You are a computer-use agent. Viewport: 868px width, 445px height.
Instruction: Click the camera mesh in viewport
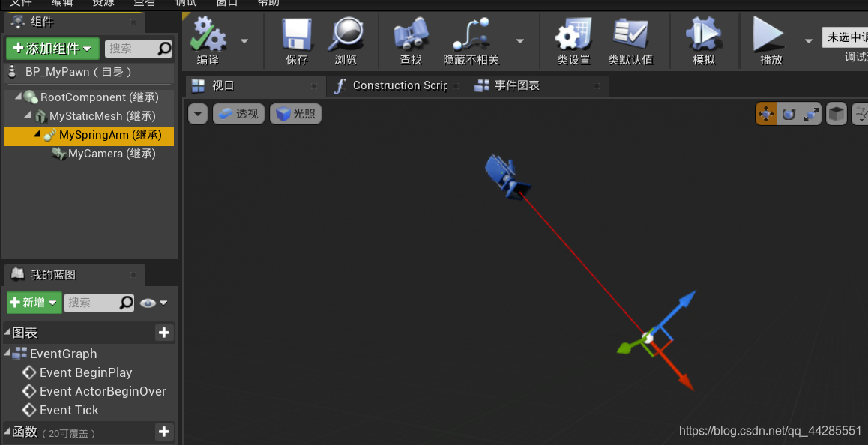(505, 176)
